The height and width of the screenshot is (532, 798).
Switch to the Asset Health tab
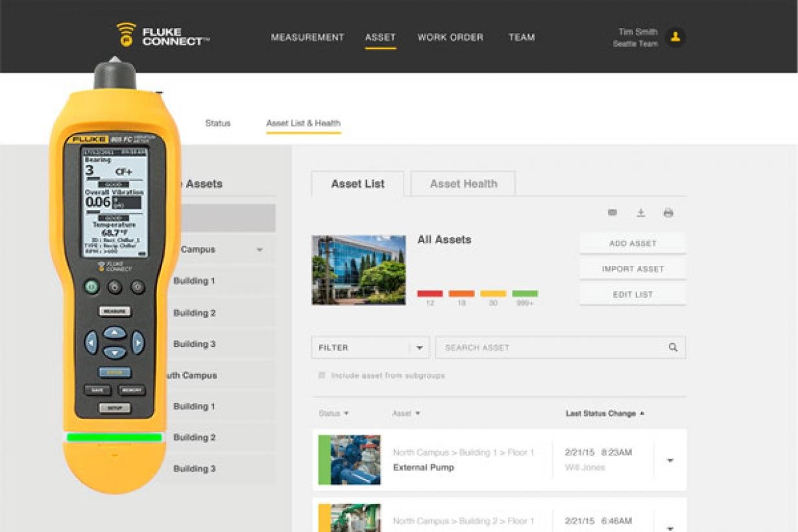point(463,184)
